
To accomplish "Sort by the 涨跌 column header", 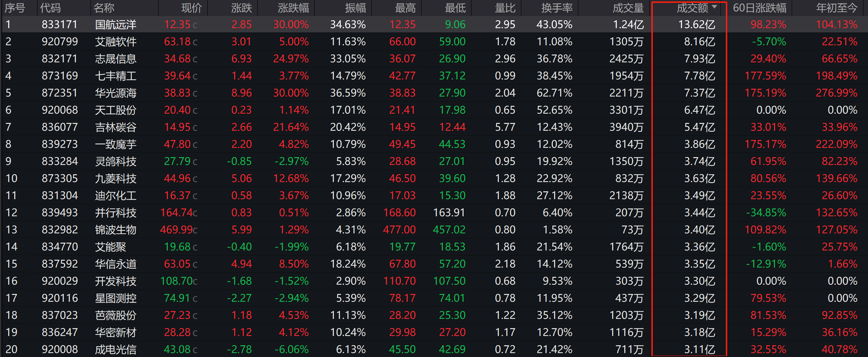I will click(x=242, y=8).
